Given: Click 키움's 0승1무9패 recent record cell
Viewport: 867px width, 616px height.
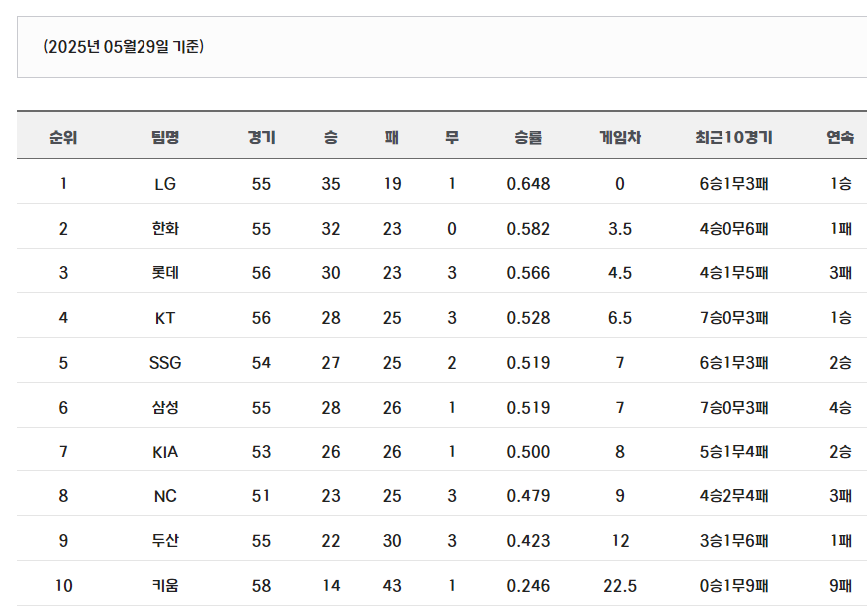Looking at the screenshot, I should (x=733, y=585).
